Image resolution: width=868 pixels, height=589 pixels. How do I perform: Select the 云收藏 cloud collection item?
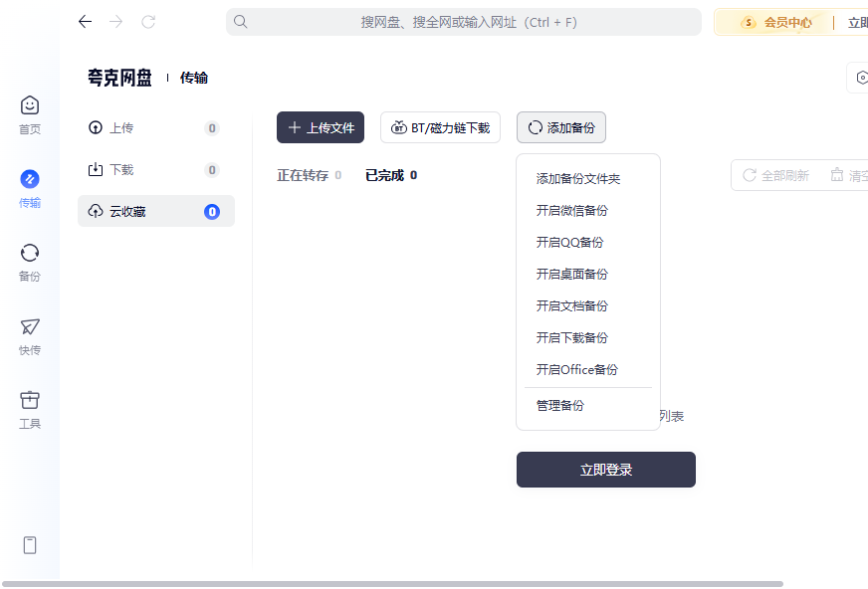[x=156, y=211]
